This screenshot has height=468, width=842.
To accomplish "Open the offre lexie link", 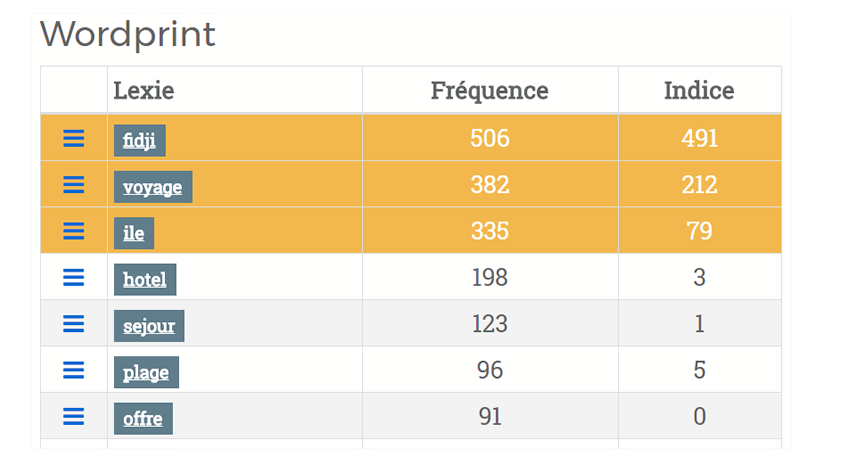I will click(x=143, y=419).
